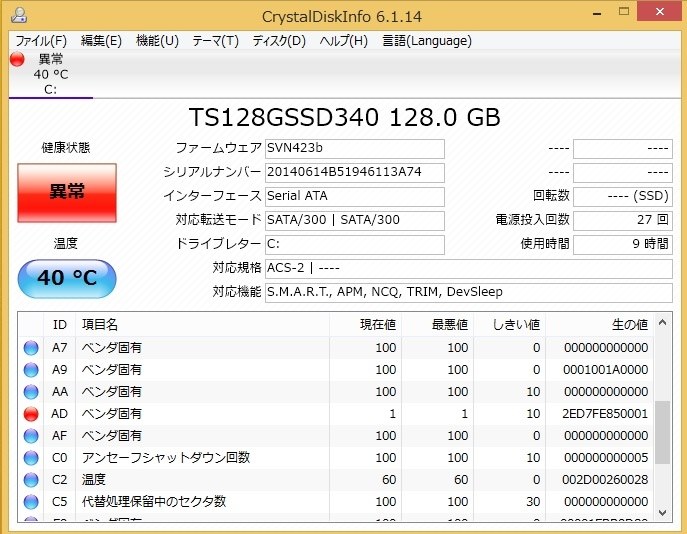687x534 pixels.
Task: Open the 編集(E) menu
Action: click(101, 41)
